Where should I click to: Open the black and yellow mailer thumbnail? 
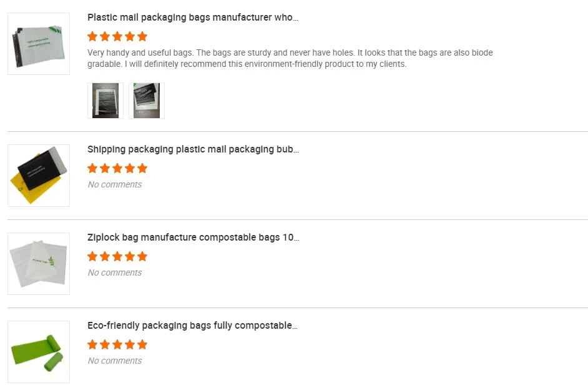click(x=39, y=176)
